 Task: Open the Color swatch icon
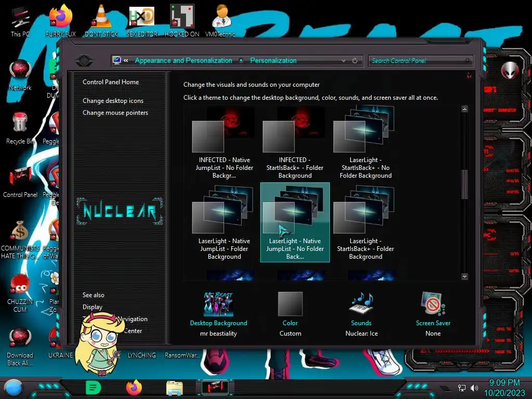tap(290, 303)
